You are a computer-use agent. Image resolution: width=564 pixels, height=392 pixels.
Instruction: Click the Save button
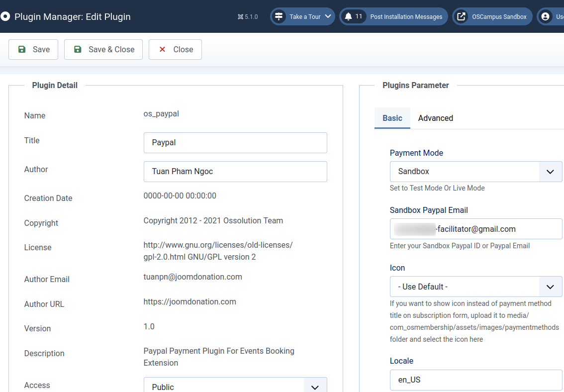pyautogui.click(x=33, y=49)
